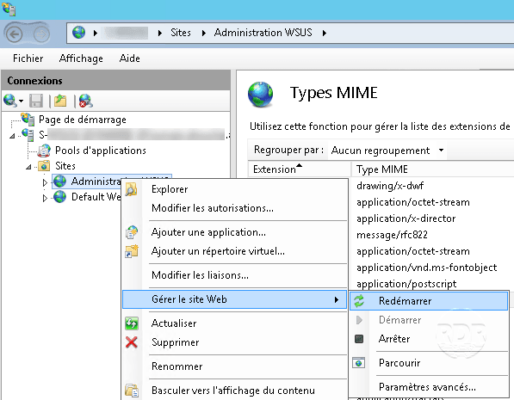The image size is (514, 400).
Task: Choose Actualiser in the context menu
Action: point(235,323)
